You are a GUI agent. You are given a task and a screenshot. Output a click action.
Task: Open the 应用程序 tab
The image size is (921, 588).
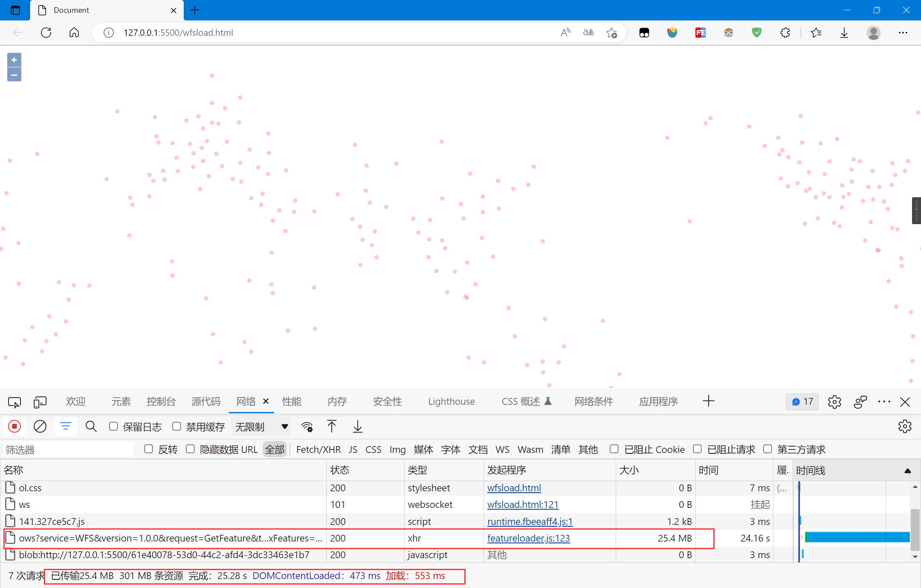[658, 402]
